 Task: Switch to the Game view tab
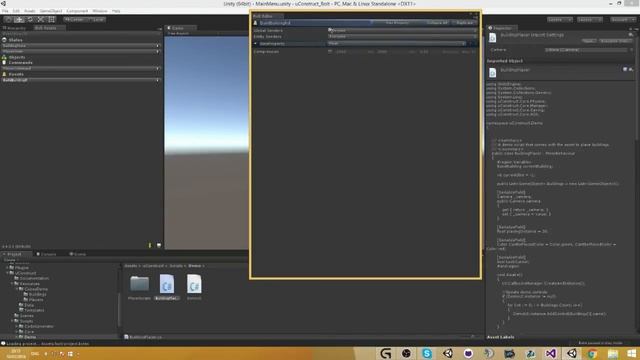click(180, 28)
